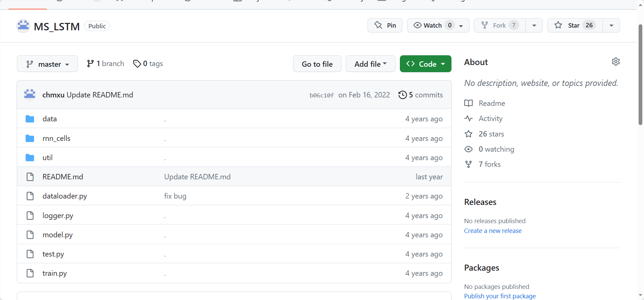Open the util folder

coord(48,158)
